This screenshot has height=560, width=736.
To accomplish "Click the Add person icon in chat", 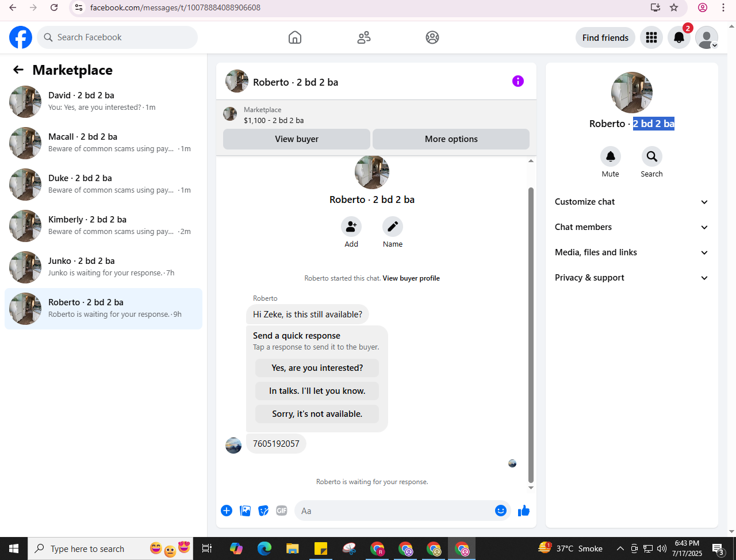I will pos(351,227).
